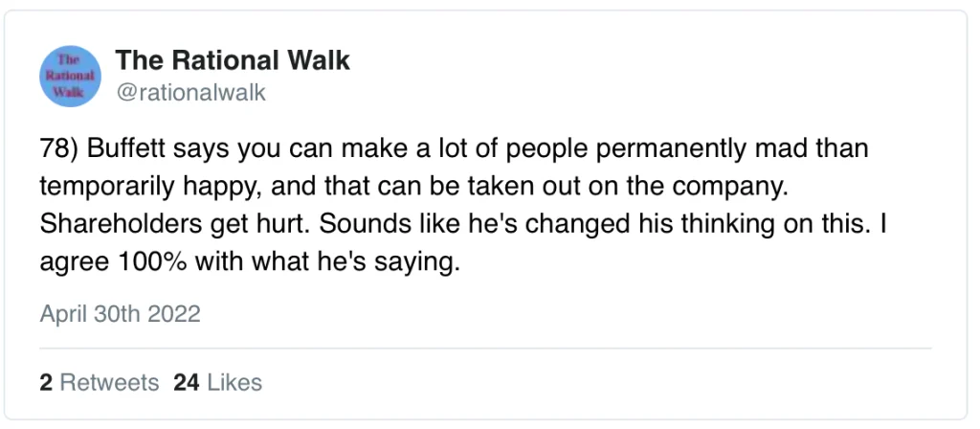View the 24 Likes list
The image size is (980, 429).
[x=217, y=383]
